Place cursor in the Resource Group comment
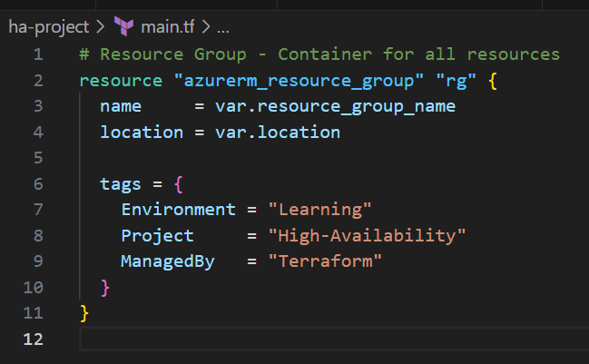The image size is (589, 364). pos(319,54)
